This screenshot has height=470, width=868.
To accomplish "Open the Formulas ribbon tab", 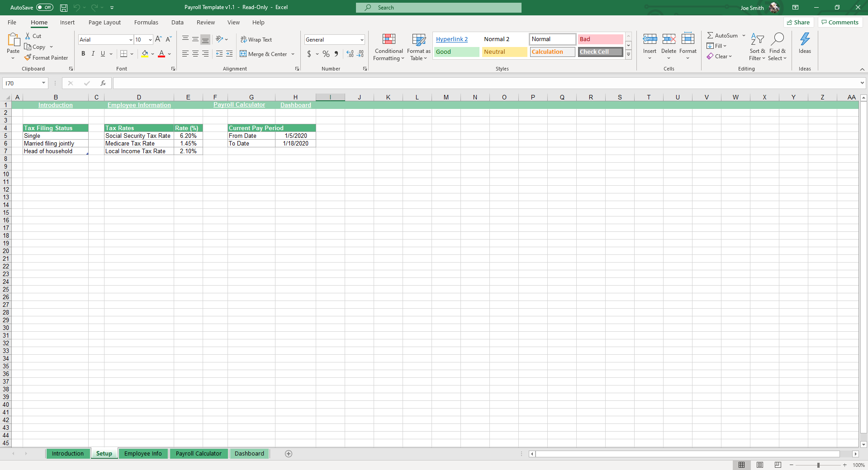I will [146, 22].
